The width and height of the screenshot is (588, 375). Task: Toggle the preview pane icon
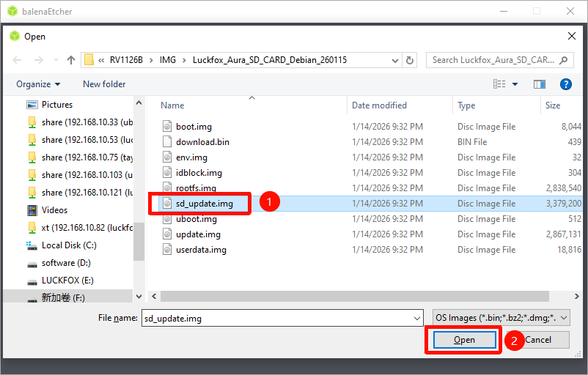click(540, 84)
